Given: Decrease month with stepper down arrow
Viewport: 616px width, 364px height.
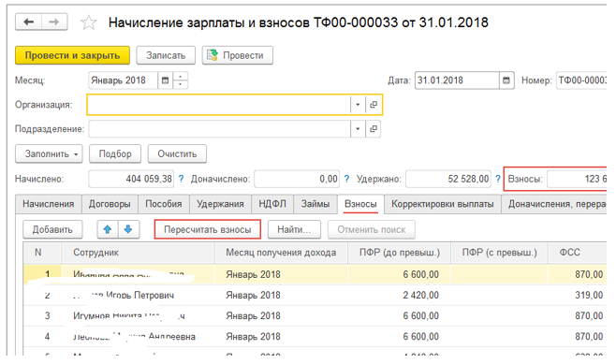Looking at the screenshot, I should [180, 84].
